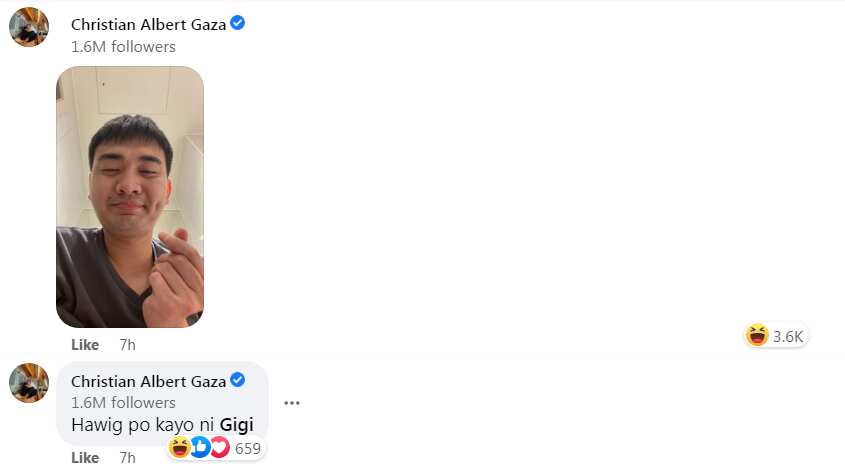Click the bold Gigi mention link
Viewport: 845px width, 473px height.
coord(237,425)
